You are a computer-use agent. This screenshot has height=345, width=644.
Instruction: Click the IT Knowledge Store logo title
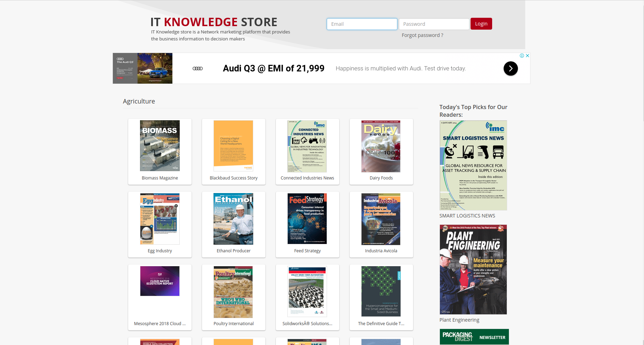coord(214,22)
